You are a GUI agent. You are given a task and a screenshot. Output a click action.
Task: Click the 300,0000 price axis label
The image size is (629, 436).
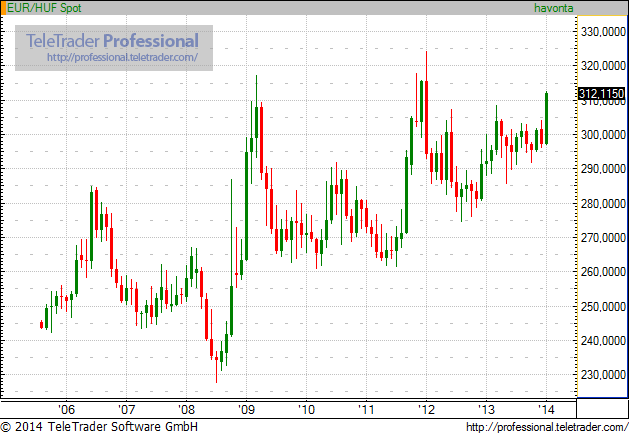coord(603,134)
